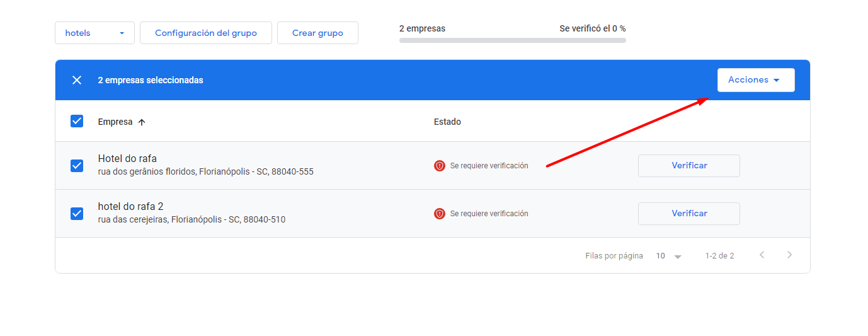Click the Estado column header
Viewport: 868px width, 336px height.
(447, 122)
